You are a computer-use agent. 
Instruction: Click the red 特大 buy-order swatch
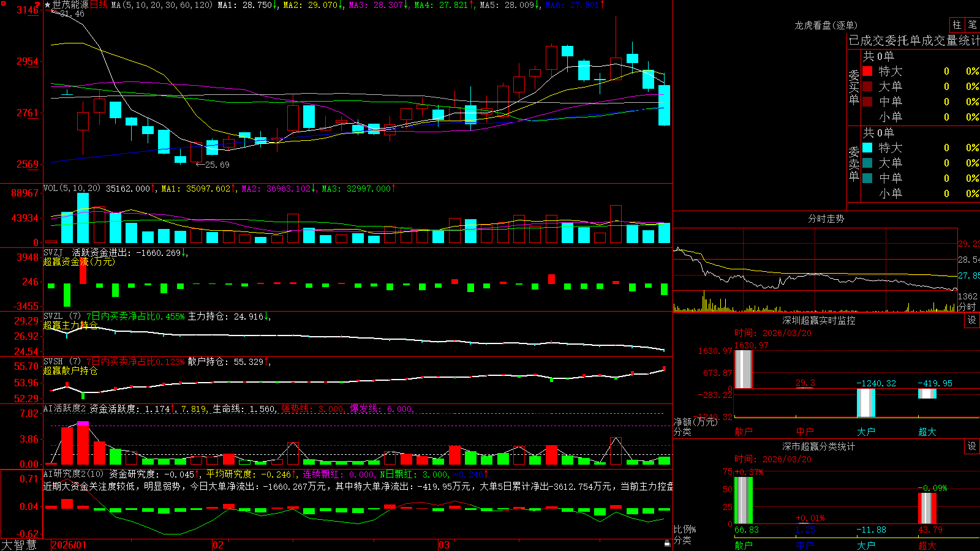pyautogui.click(x=867, y=71)
